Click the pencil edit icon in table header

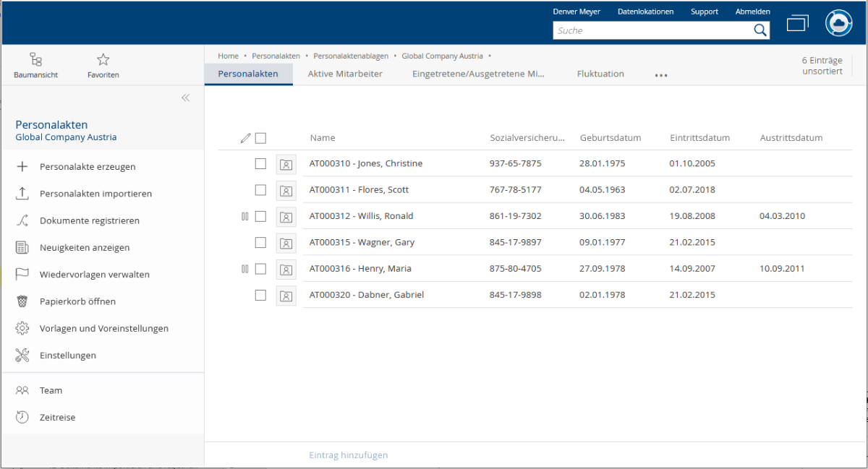click(x=245, y=138)
